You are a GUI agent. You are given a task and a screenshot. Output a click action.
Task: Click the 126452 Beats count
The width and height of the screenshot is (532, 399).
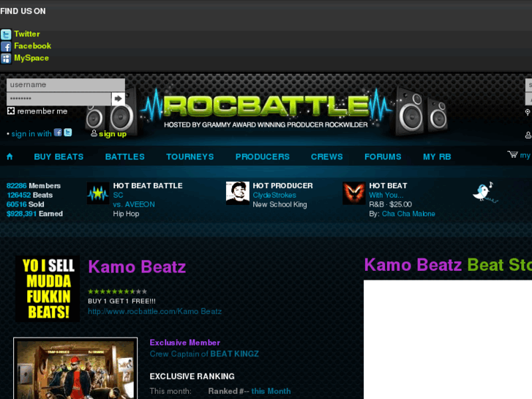coord(29,195)
